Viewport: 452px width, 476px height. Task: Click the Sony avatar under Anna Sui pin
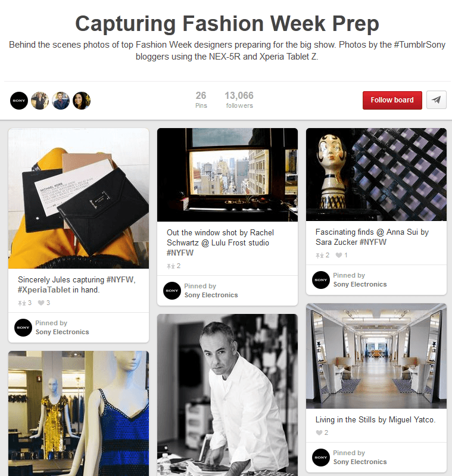point(321,280)
